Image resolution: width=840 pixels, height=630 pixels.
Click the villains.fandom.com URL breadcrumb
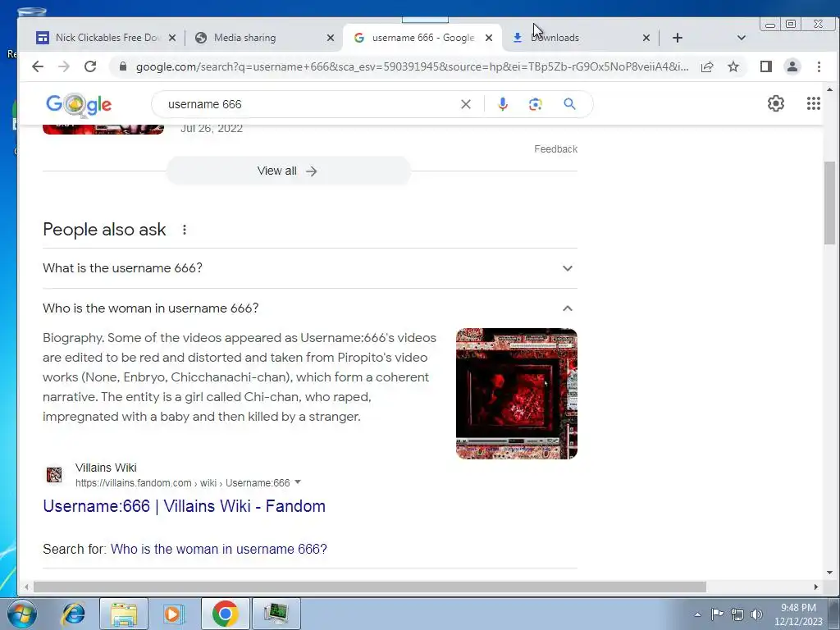(183, 482)
